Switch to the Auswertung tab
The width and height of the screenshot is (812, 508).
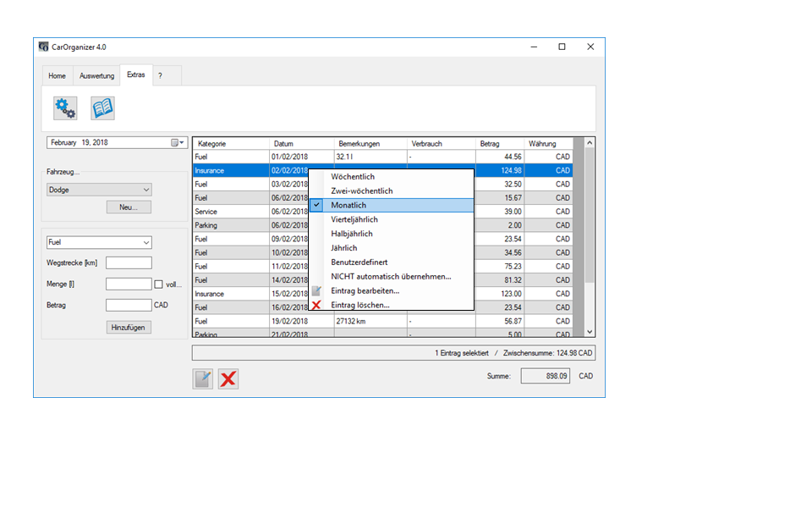tap(96, 75)
